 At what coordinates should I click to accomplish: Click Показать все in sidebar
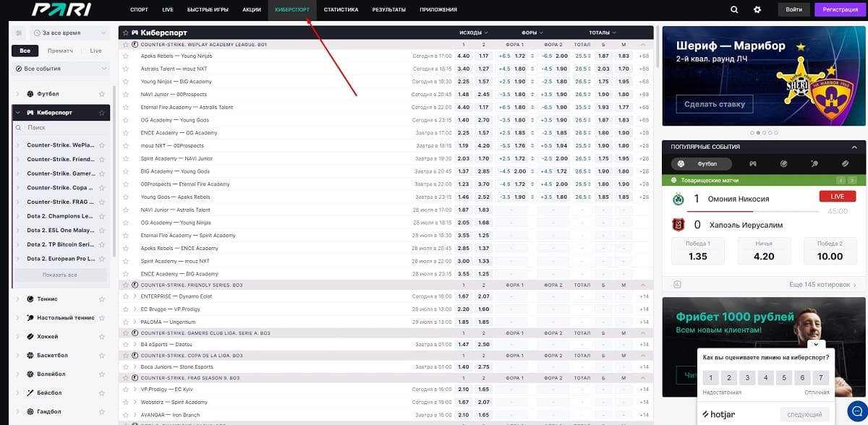(x=59, y=275)
